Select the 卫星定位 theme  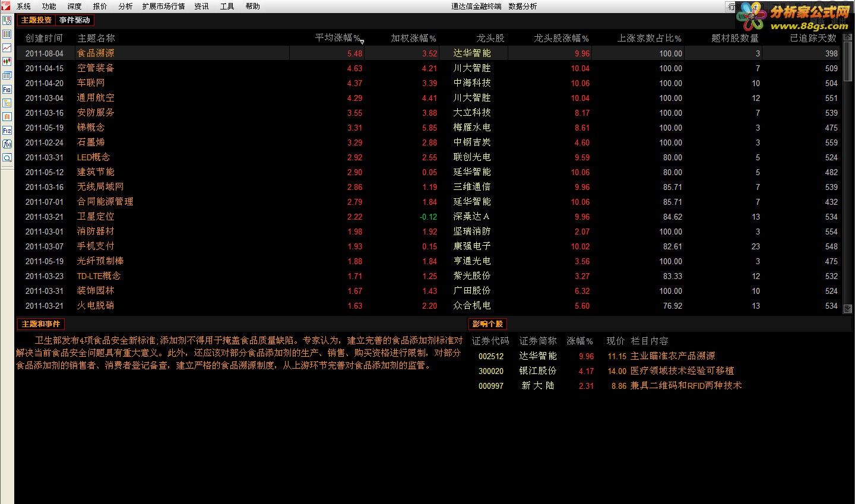(x=96, y=217)
